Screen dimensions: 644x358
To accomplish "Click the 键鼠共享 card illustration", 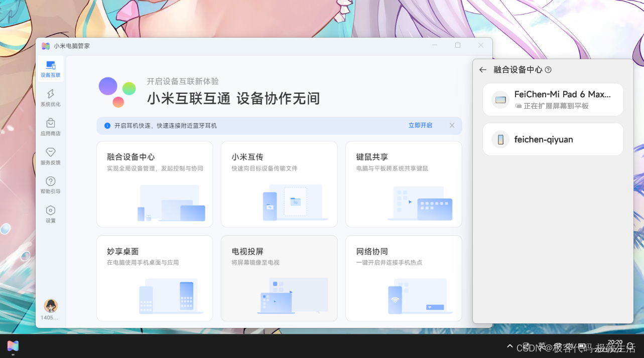I will (x=420, y=203).
